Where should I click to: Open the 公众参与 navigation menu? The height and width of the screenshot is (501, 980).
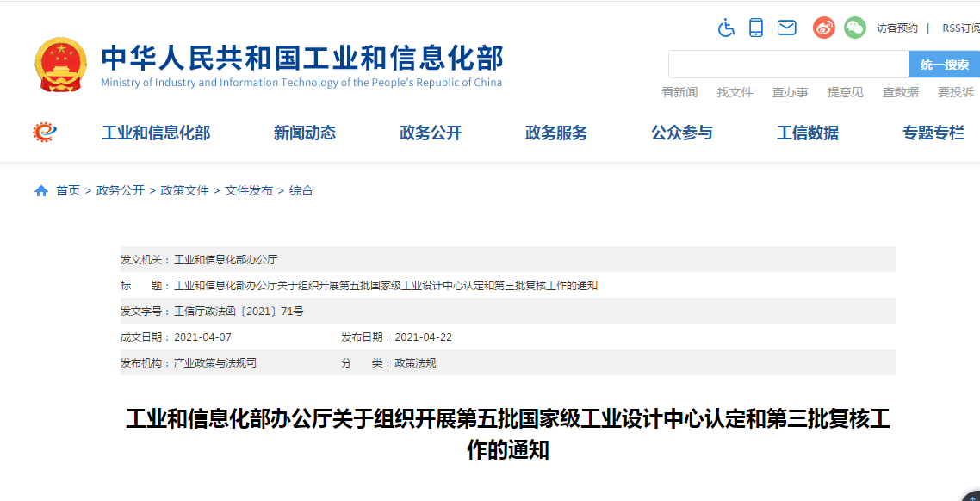[x=682, y=133]
